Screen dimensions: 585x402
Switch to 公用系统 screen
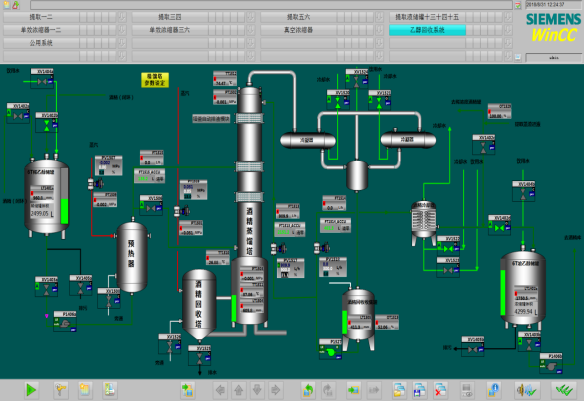(x=41, y=43)
